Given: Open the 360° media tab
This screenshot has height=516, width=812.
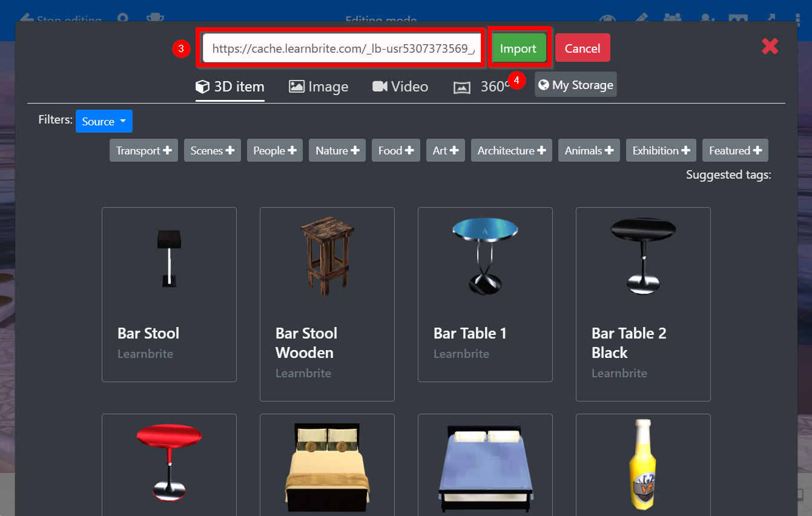Looking at the screenshot, I should point(481,87).
